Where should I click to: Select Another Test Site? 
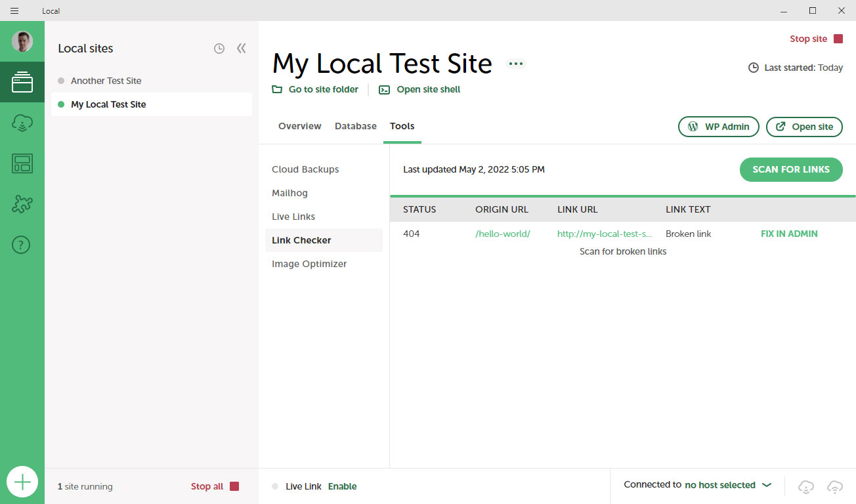click(x=152, y=81)
